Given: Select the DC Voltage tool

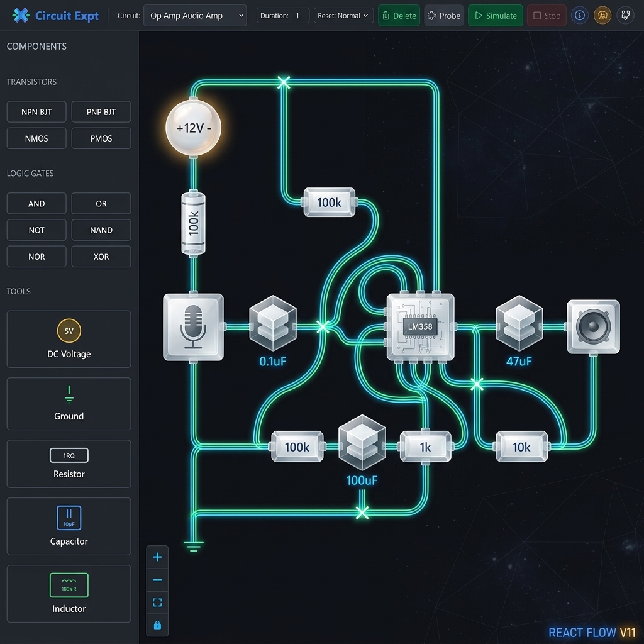Looking at the screenshot, I should pos(69,339).
